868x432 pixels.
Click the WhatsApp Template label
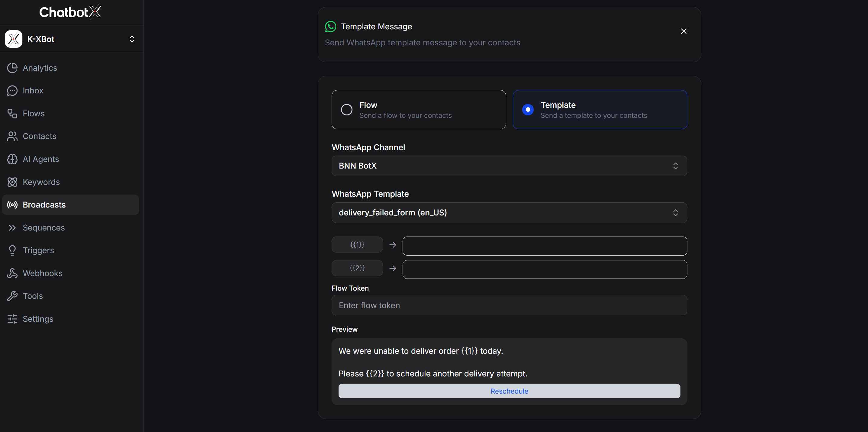coord(370,194)
